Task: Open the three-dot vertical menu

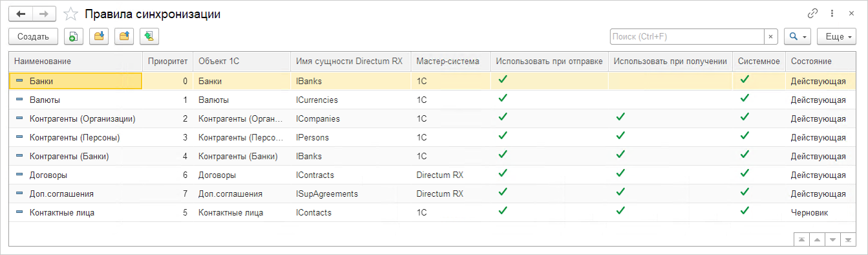Action: [832, 14]
